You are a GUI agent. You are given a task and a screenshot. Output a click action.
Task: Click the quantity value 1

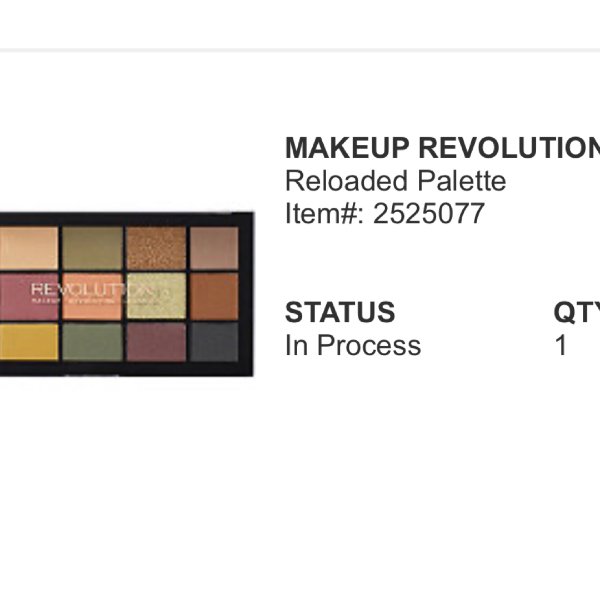pyautogui.click(x=561, y=345)
